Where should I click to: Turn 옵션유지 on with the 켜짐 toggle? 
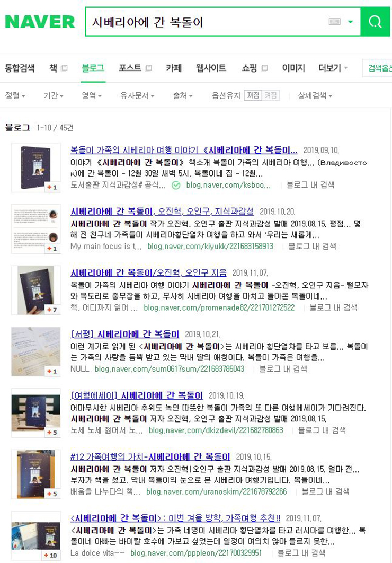click(271, 95)
